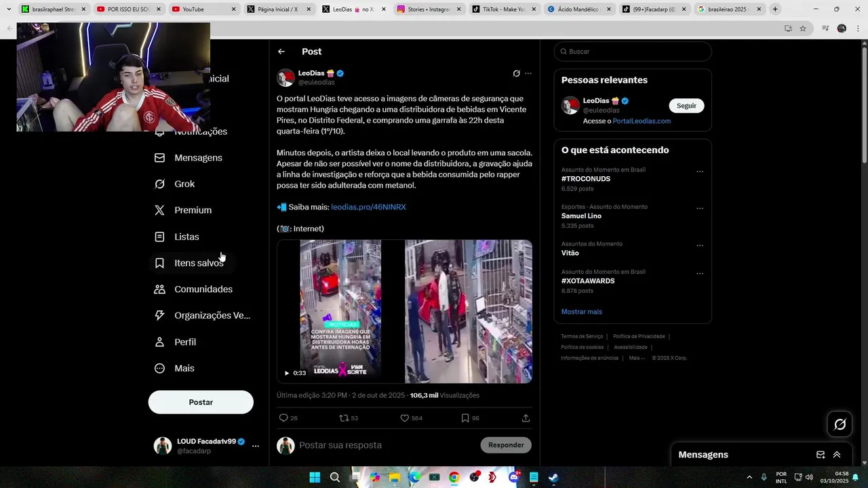Switch to the 'POR ISSO EU SOU' YouTube tab
This screenshot has width=868, height=488.
(127, 9)
